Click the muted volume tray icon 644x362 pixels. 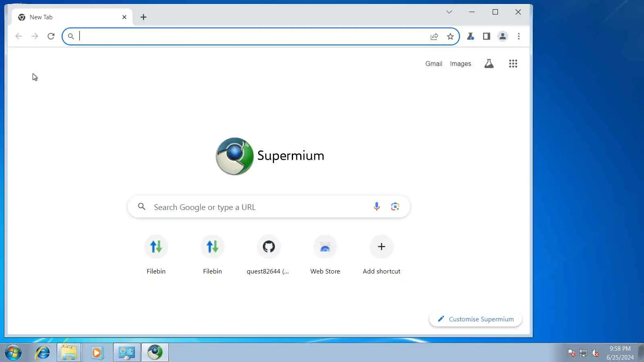click(595, 353)
